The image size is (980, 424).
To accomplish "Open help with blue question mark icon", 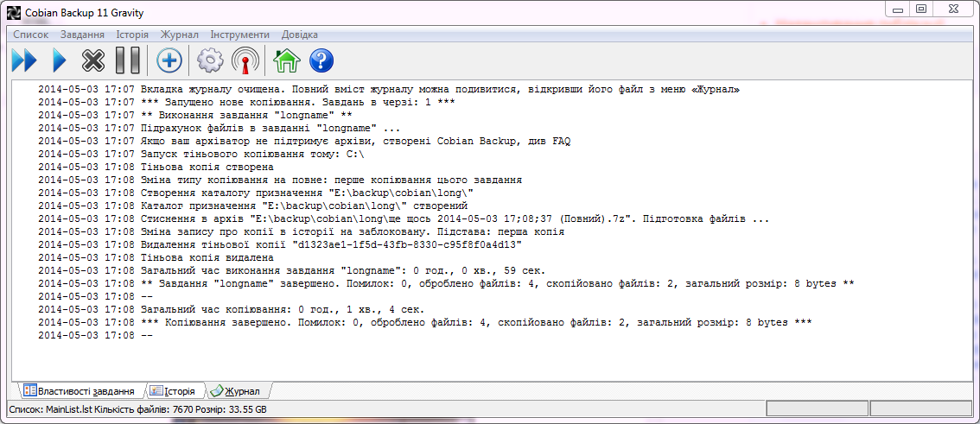I will [x=321, y=60].
